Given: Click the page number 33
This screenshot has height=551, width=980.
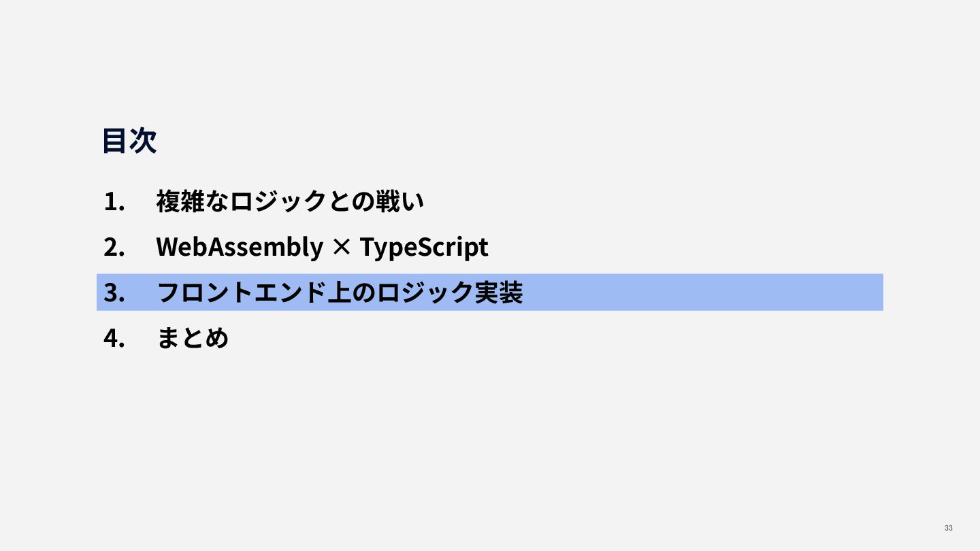Looking at the screenshot, I should click(949, 529).
